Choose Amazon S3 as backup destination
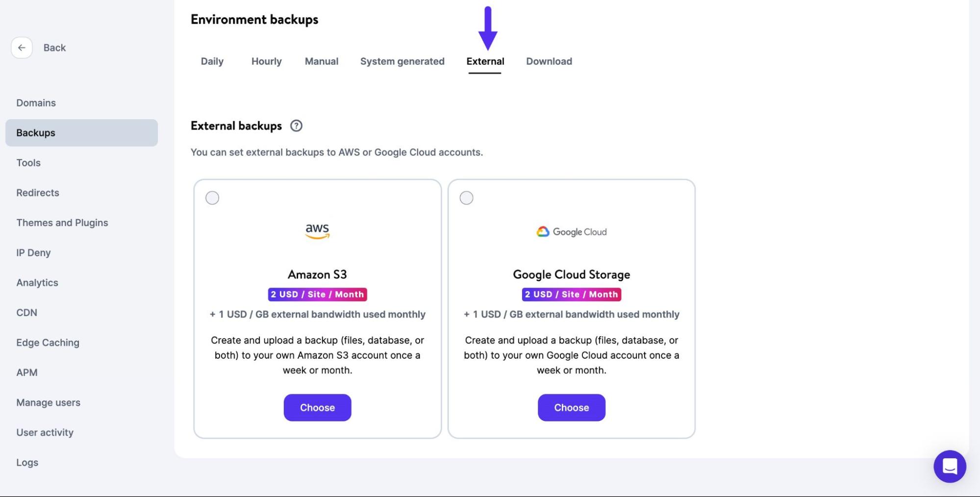 317,407
